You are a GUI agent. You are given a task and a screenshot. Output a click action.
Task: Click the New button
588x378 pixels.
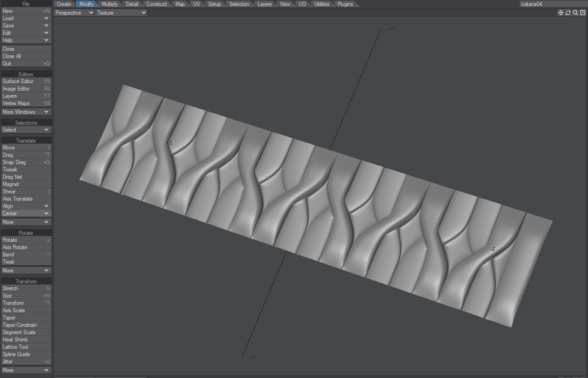pyautogui.click(x=26, y=11)
